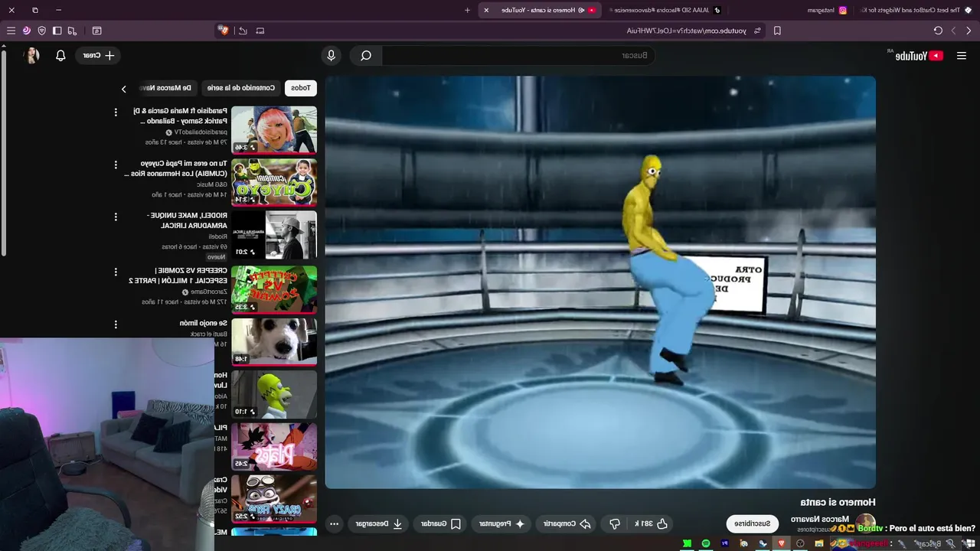The image size is (980, 551).
Task: Click inside the Buscar search field
Action: (518, 55)
